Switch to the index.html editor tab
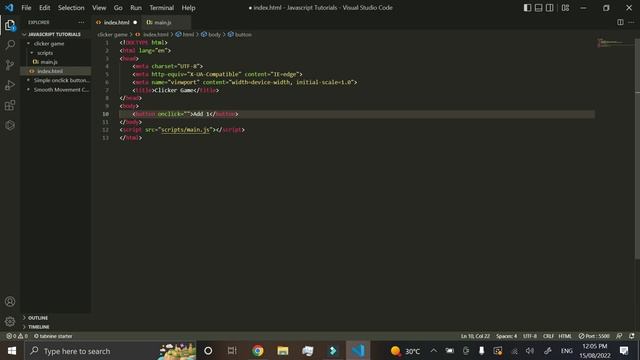Screen dimensions: 640x360 [116, 22]
